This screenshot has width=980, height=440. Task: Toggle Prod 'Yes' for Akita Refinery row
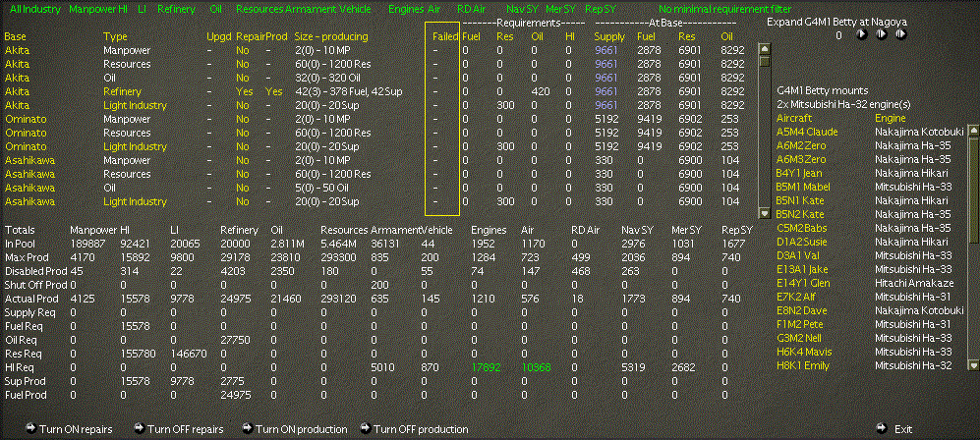(x=273, y=91)
